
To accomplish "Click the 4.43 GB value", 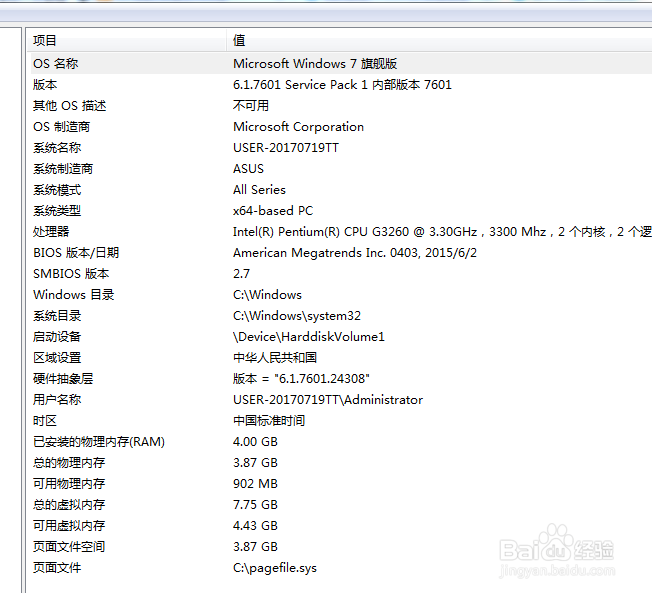I will pyautogui.click(x=255, y=526).
